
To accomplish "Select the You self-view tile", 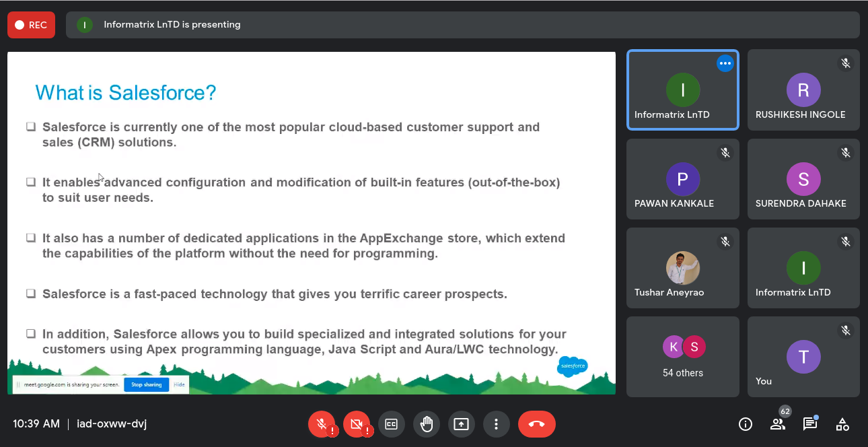I will tap(803, 357).
